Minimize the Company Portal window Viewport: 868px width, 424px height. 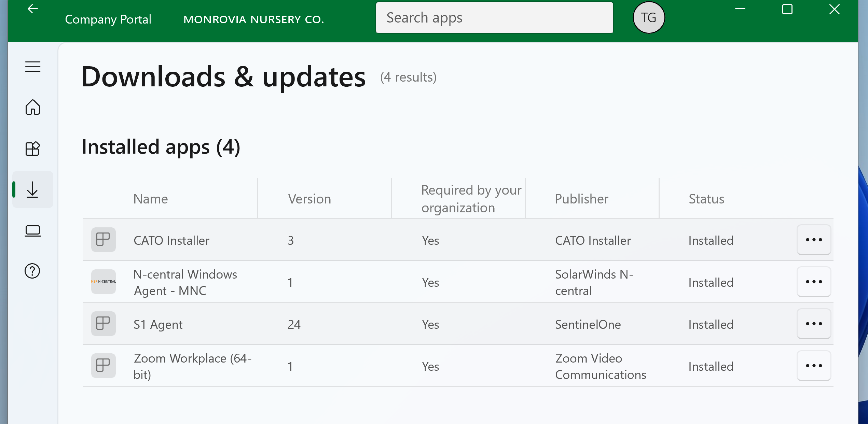(740, 9)
